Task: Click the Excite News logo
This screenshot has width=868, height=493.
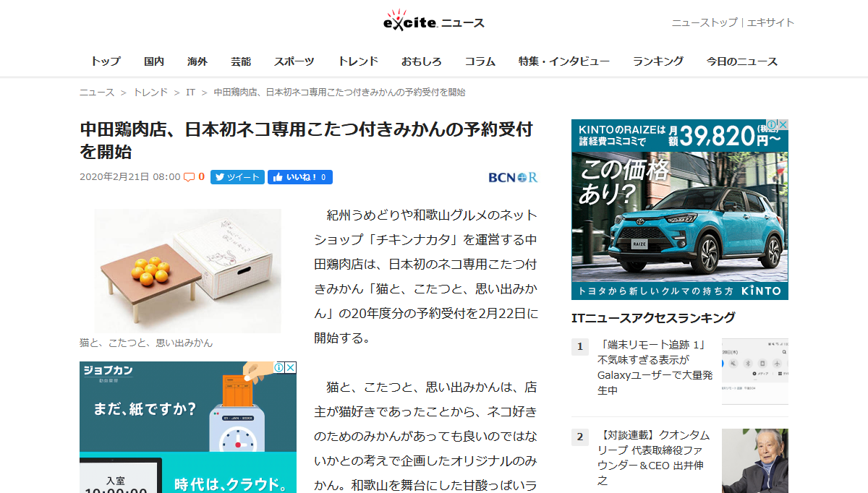Action: pos(433,22)
